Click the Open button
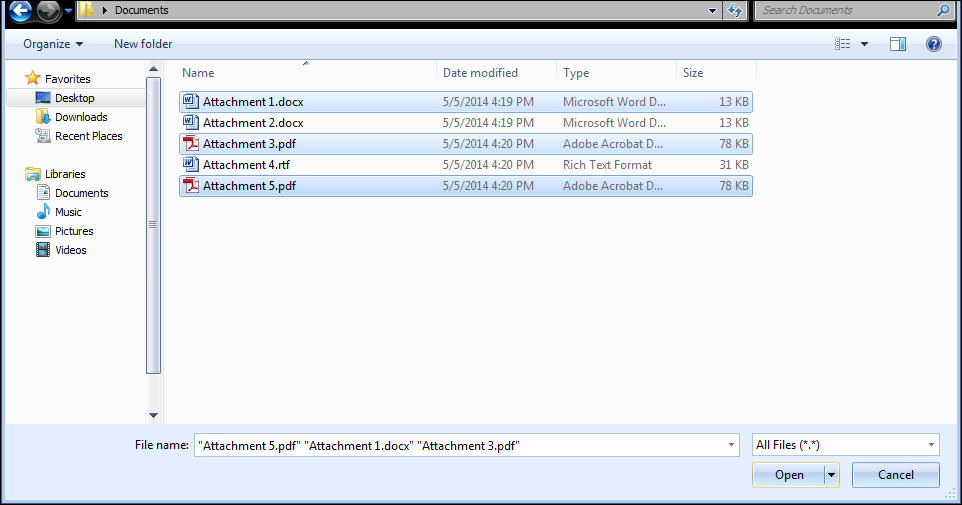962x505 pixels. [x=788, y=475]
